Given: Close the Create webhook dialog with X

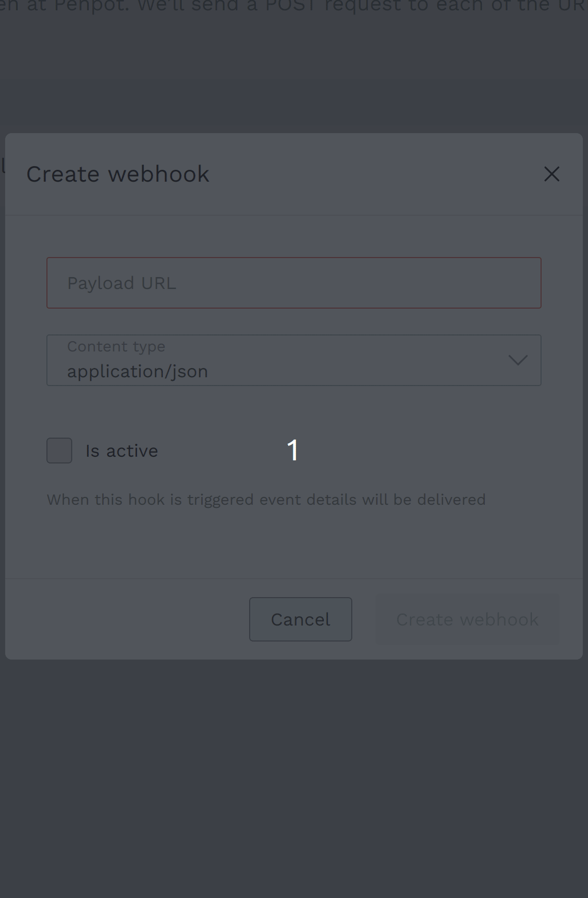Looking at the screenshot, I should pos(551,174).
